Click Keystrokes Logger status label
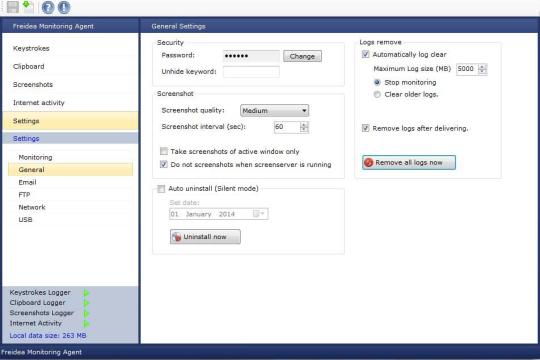This screenshot has width=540, height=360. click(40, 292)
